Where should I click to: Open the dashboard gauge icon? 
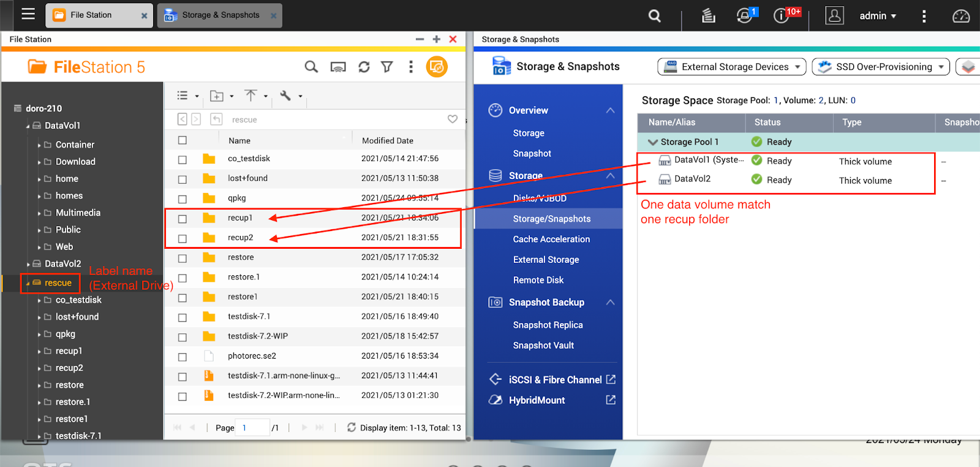tap(961, 17)
